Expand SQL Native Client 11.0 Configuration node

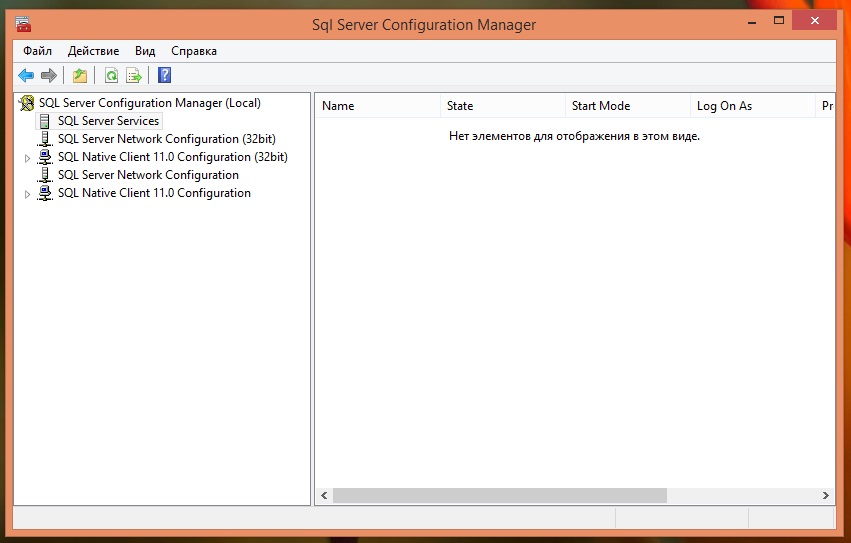coord(27,194)
